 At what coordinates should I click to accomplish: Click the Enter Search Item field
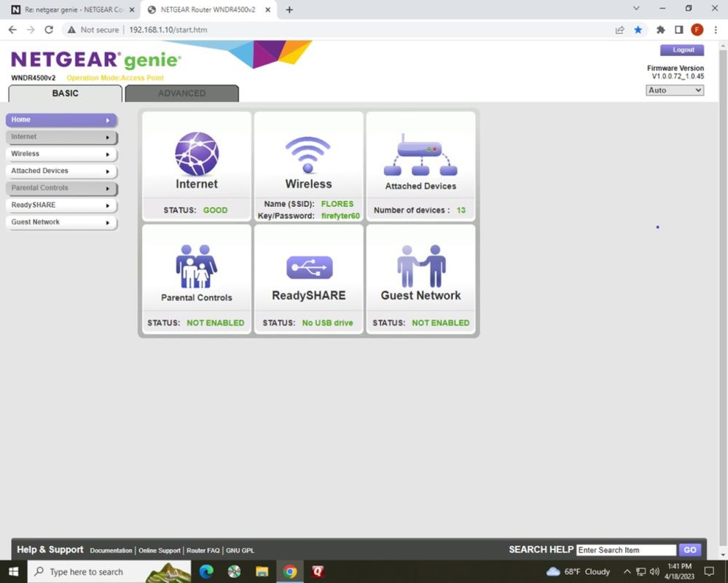click(625, 549)
